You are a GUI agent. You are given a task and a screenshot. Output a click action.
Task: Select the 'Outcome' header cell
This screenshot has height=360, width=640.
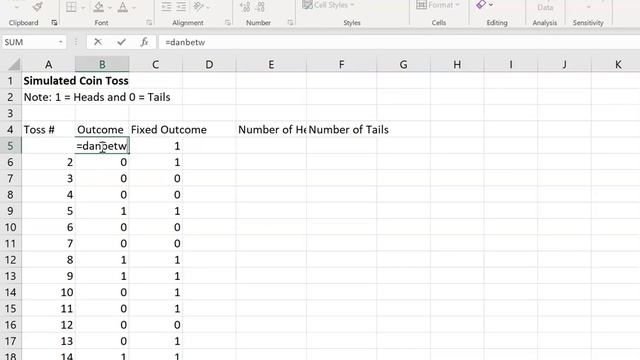click(102, 129)
